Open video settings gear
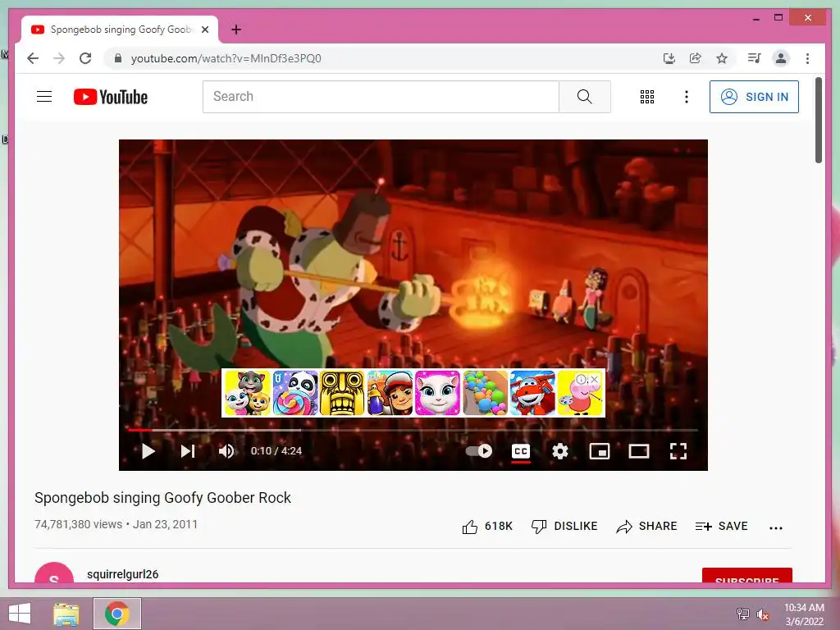The image size is (840, 630). (559, 451)
